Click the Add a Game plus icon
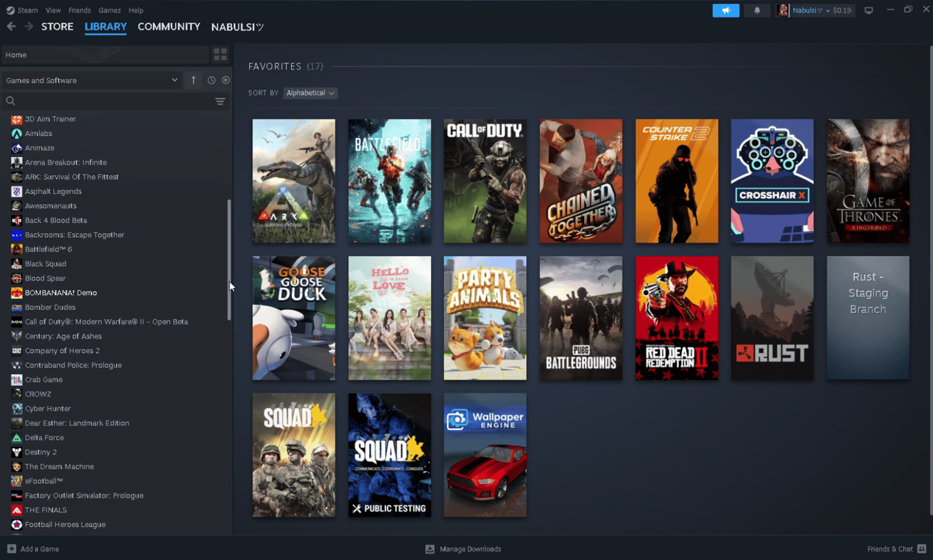Image resolution: width=933 pixels, height=560 pixels. click(x=11, y=549)
